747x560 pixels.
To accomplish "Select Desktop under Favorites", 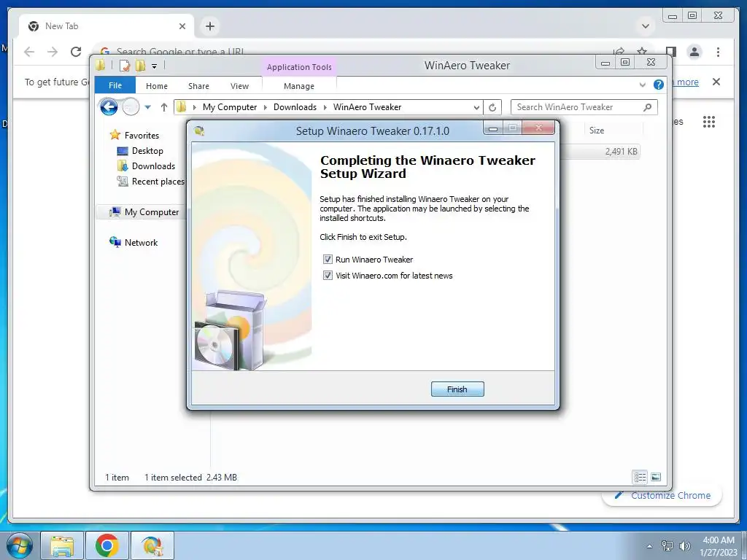I will pyautogui.click(x=147, y=150).
